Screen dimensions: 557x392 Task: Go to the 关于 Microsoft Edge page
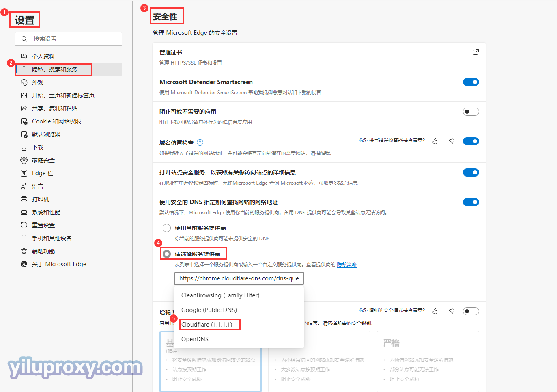click(69, 264)
